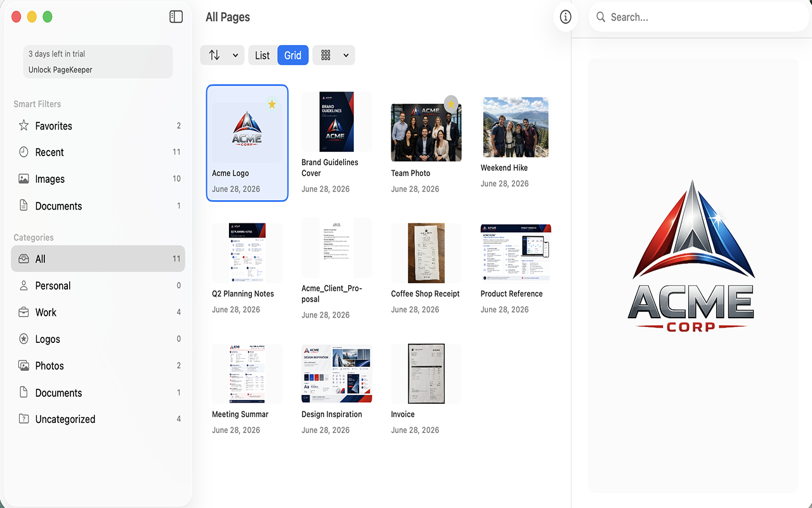The image size is (812, 508).
Task: Select the Favorites smart filter
Action: pos(98,126)
